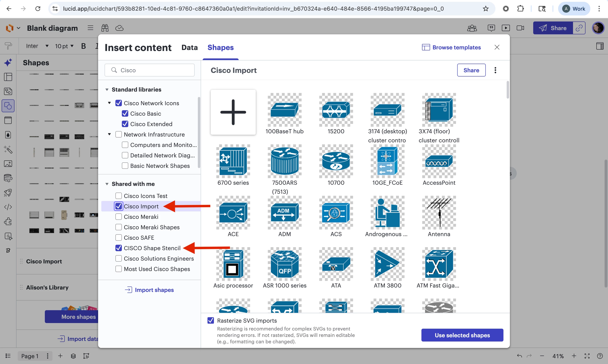Check the Network Infrastructure checkbox

pos(119,134)
